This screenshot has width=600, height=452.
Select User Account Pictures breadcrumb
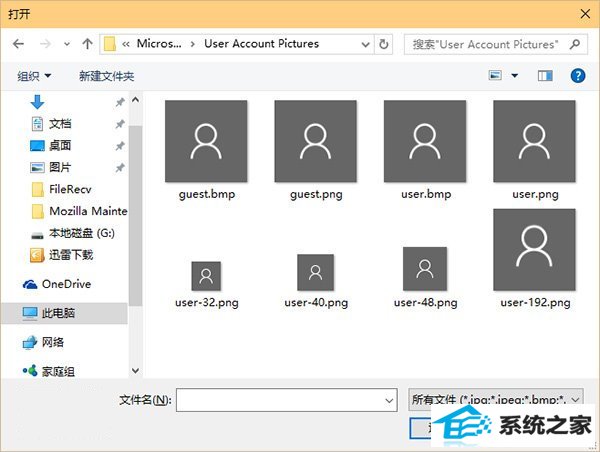(x=261, y=44)
